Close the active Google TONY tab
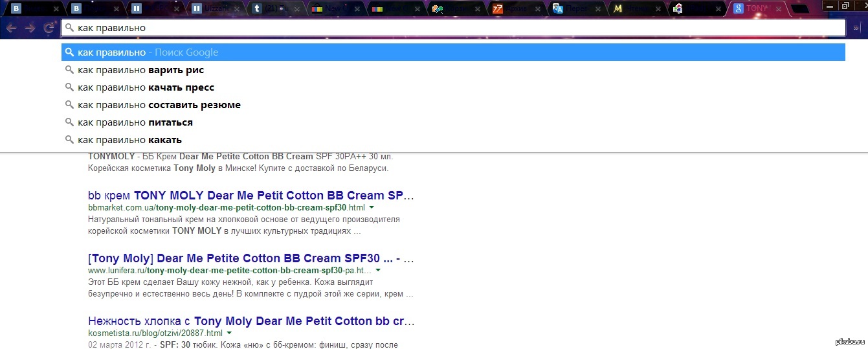This screenshot has width=868, height=349. [x=780, y=8]
